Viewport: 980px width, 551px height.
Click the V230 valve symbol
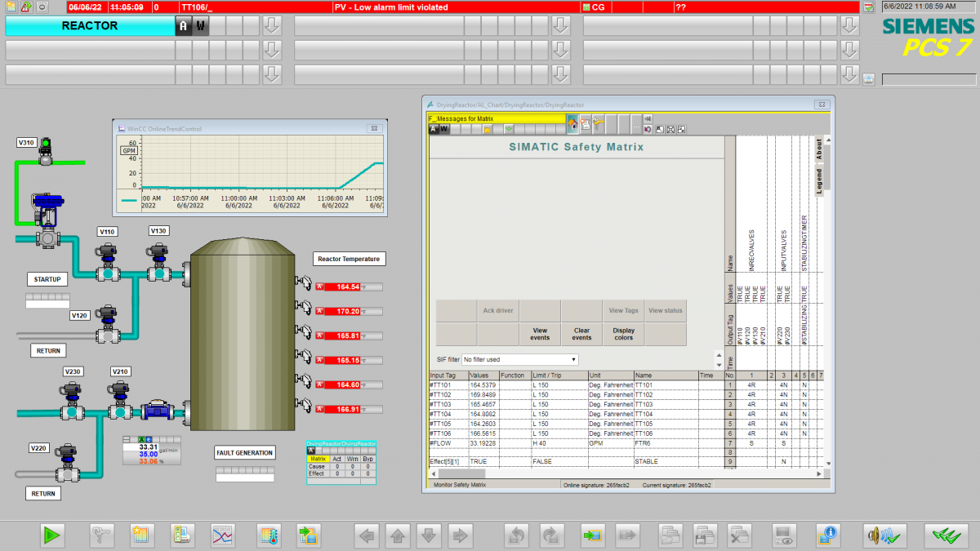[x=72, y=400]
